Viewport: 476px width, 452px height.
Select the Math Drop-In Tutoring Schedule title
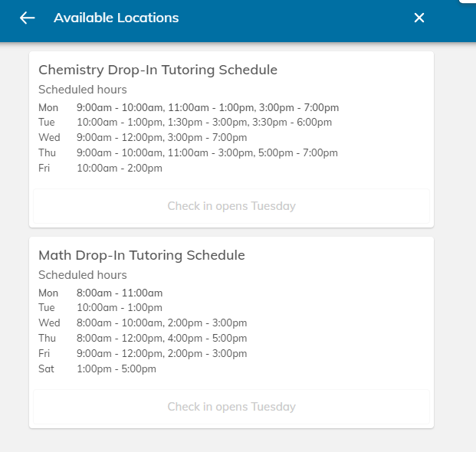tap(142, 255)
